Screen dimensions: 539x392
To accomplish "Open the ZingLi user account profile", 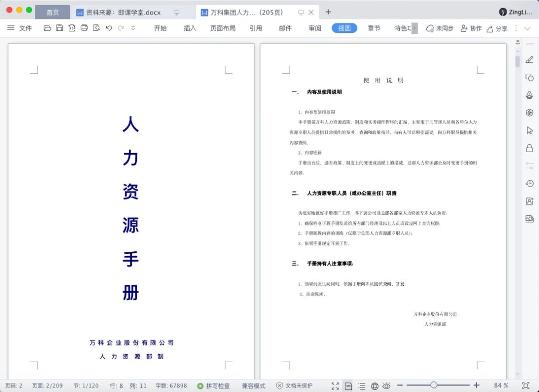I will (516, 12).
